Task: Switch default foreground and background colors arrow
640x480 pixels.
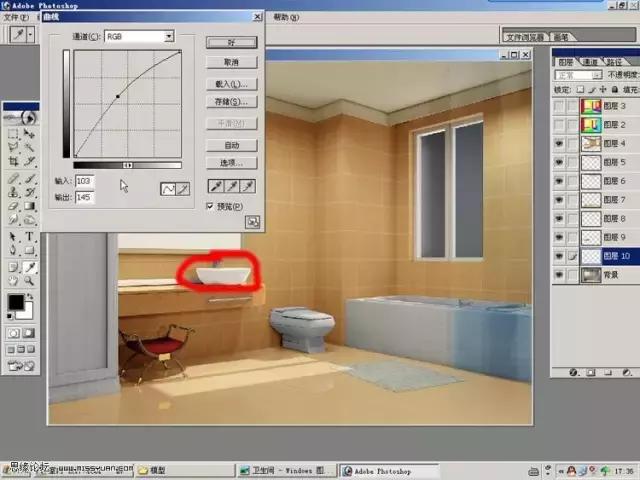Action: click(x=29, y=296)
